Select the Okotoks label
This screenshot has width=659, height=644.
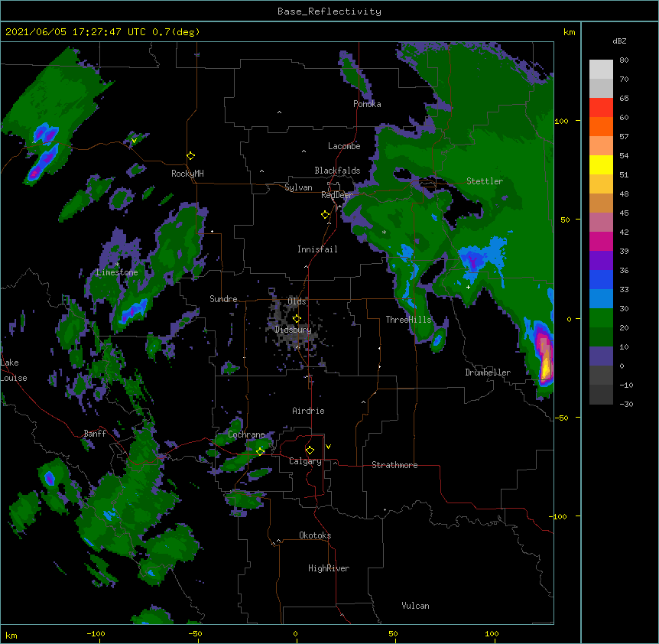[315, 535]
